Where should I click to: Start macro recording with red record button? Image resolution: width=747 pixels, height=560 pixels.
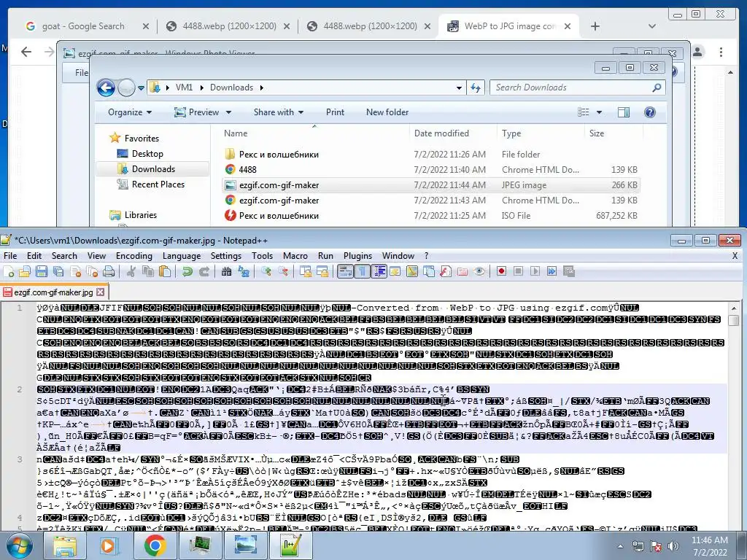tap(501, 271)
